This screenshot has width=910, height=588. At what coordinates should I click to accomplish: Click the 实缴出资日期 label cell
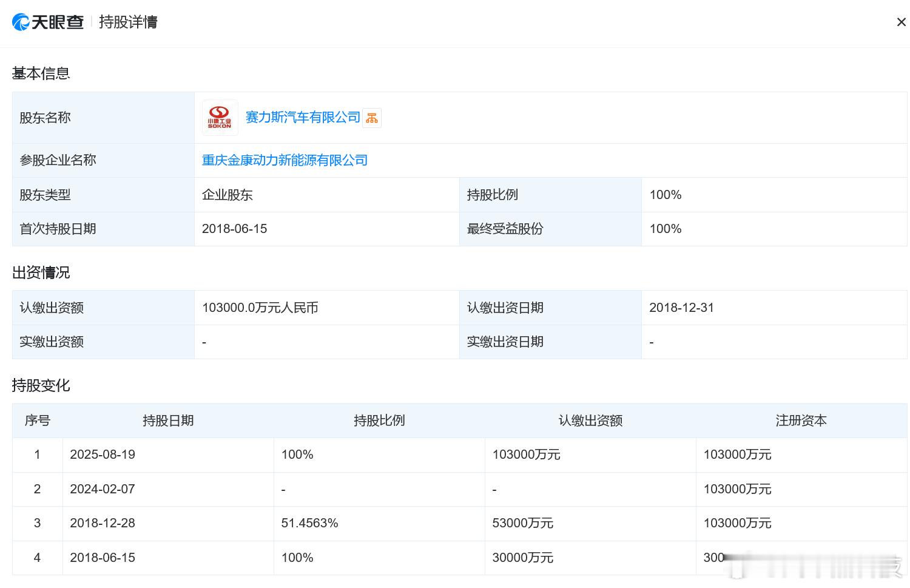550,342
